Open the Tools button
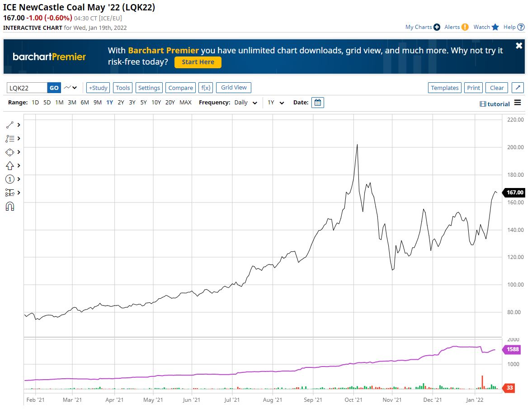Viewport: 532px width, 409px height. (x=123, y=88)
